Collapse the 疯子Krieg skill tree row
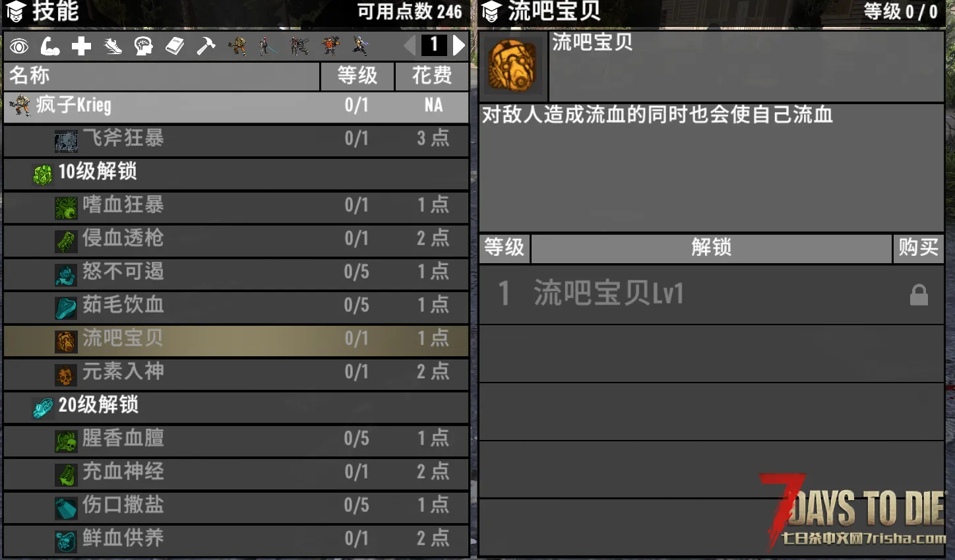The height and width of the screenshot is (560, 955). [236, 106]
